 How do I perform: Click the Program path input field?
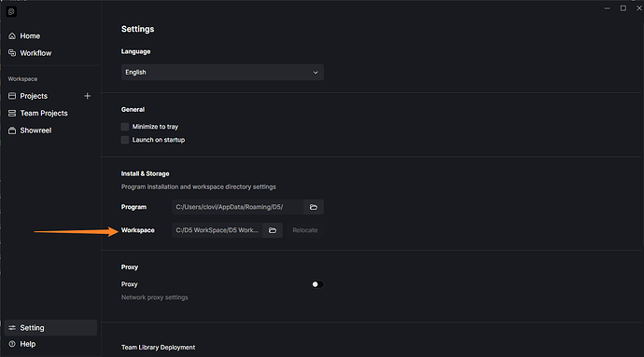pyautogui.click(x=237, y=207)
